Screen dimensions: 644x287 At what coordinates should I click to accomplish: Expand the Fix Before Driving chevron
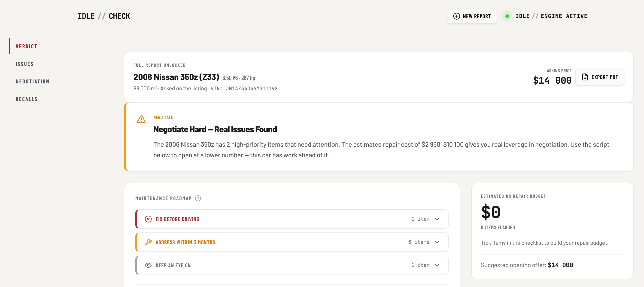click(437, 219)
